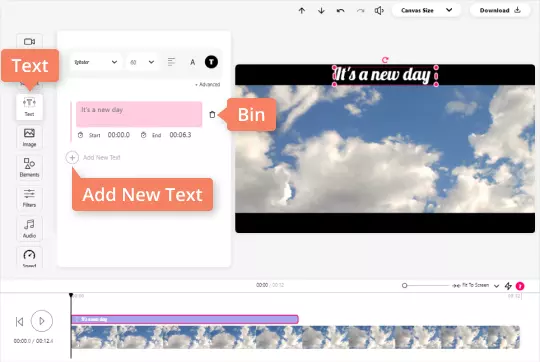This screenshot has height=362, width=540.
Task: Toggle the black T text style button
Action: (x=211, y=62)
